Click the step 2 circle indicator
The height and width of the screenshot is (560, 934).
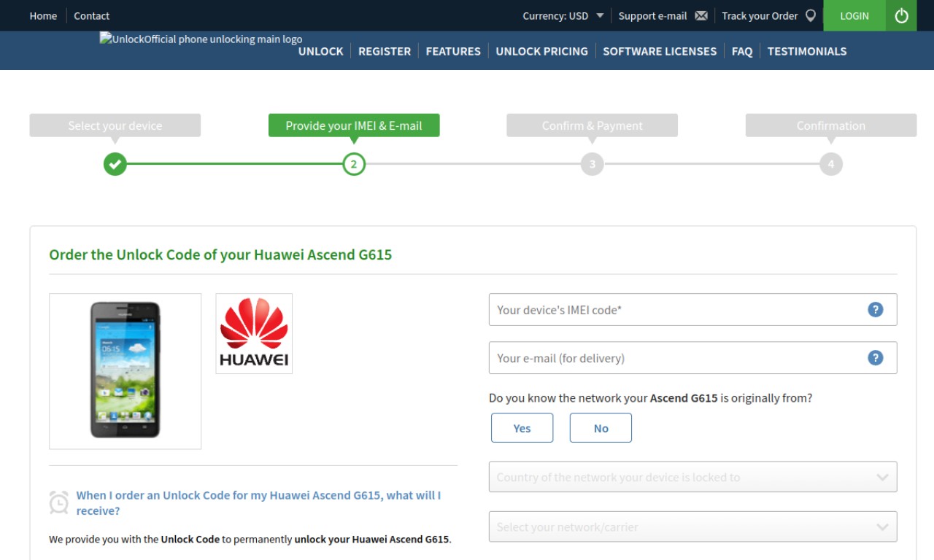pos(354,164)
